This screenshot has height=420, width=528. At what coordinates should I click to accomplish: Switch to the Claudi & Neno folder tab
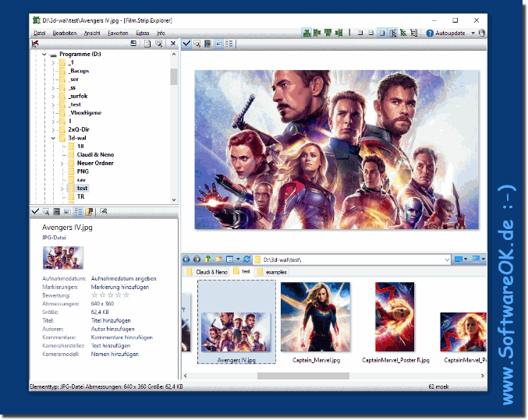(x=207, y=272)
